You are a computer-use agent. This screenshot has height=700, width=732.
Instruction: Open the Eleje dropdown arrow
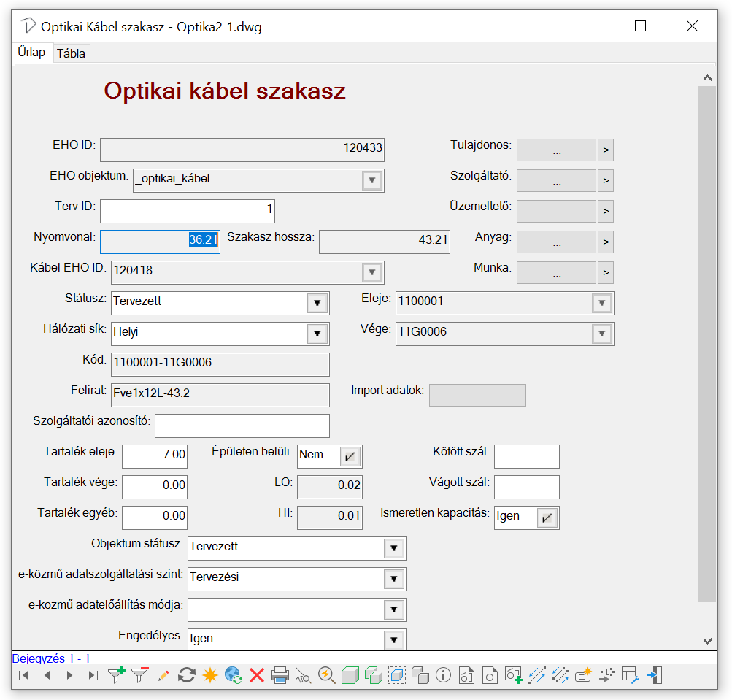602,303
